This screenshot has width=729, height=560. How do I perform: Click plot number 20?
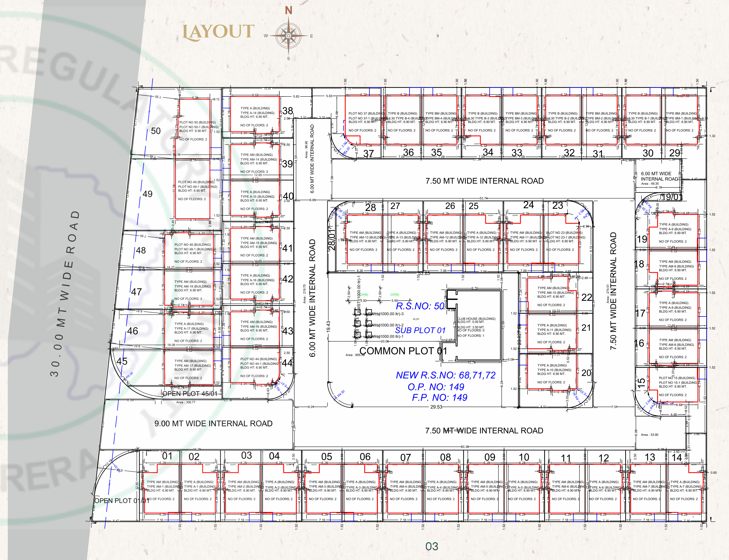(586, 373)
